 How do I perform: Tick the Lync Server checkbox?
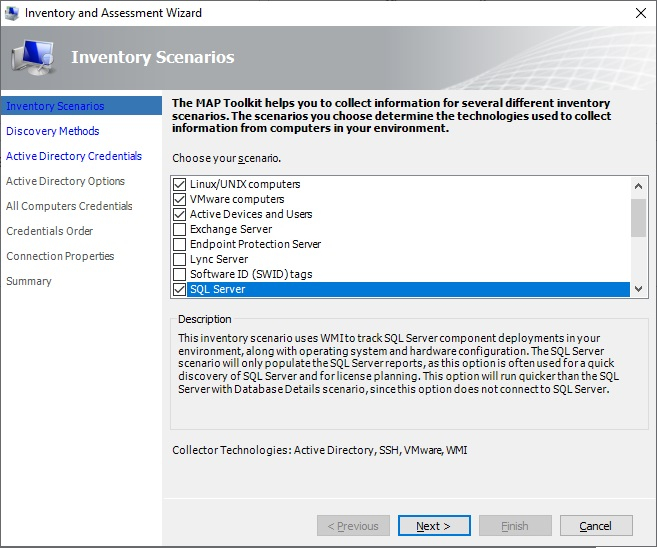(x=179, y=259)
